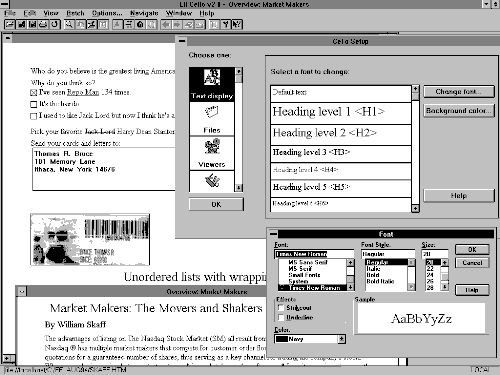500x375 pixels.
Task: Click the reload page toolbar icon
Action: (x=55, y=24)
